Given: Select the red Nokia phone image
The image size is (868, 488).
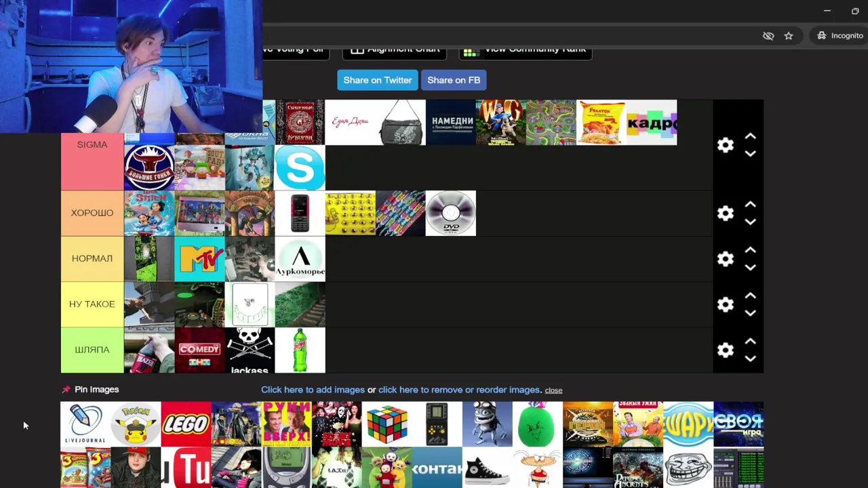Looking at the screenshot, I should tap(300, 213).
